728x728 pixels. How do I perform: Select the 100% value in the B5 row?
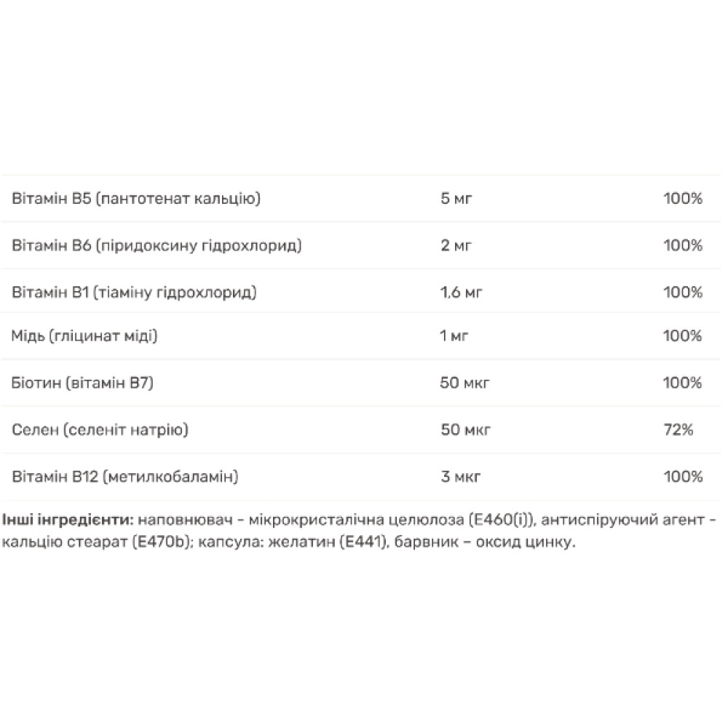683,199
